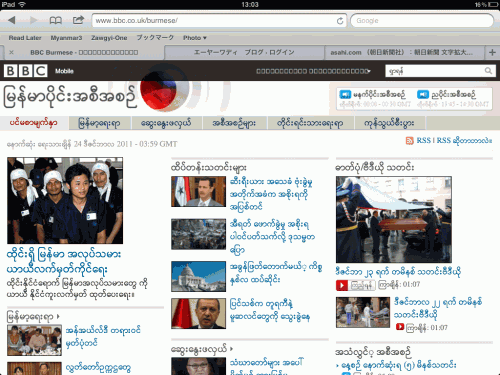Switch to the asahi.com tab
The height and width of the screenshot is (375, 500).
(x=401, y=52)
